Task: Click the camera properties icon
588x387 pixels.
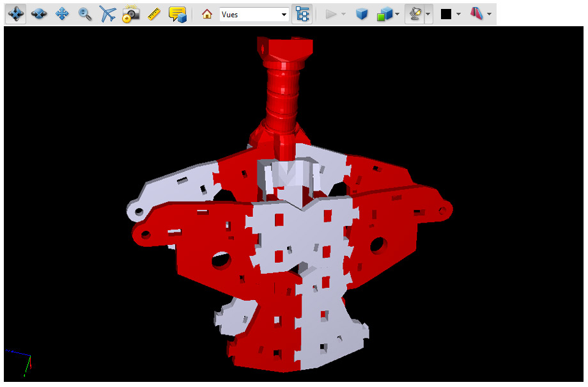Action: [x=130, y=13]
